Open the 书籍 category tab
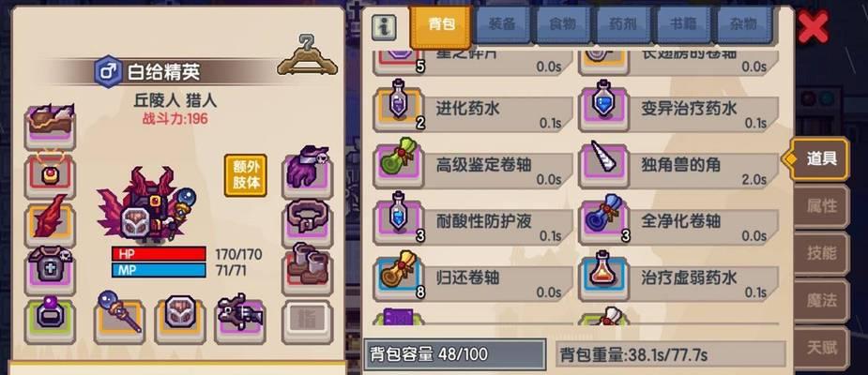This screenshot has width=868, height=375. pyautogui.click(x=682, y=24)
